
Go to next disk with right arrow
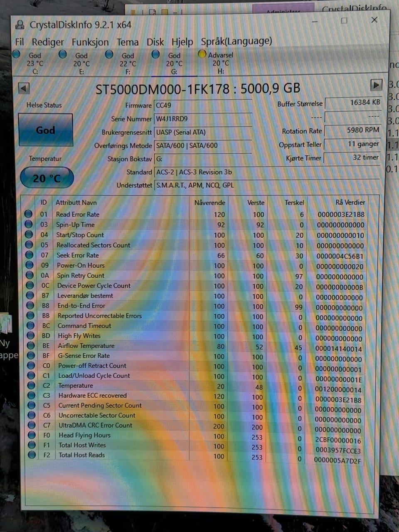376,85
